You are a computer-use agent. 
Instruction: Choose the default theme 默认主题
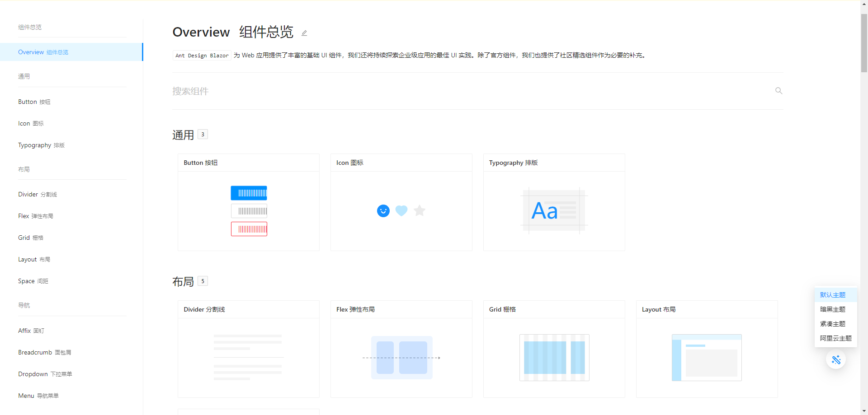click(x=832, y=295)
